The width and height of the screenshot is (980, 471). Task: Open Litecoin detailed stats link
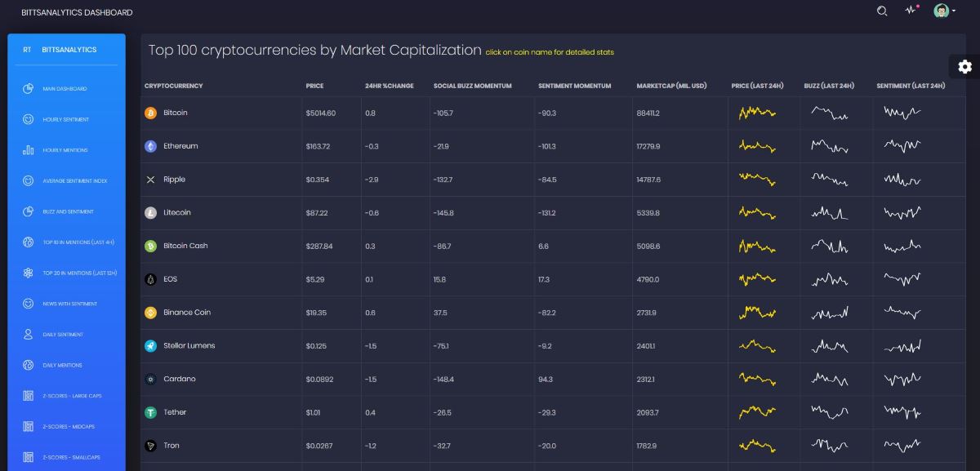(x=177, y=213)
